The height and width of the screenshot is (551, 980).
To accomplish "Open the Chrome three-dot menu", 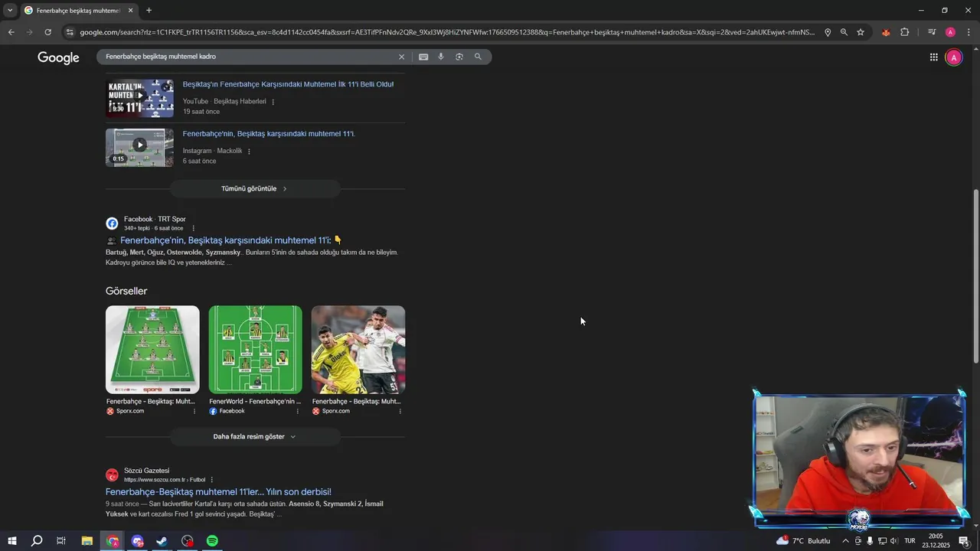I will coord(969,32).
